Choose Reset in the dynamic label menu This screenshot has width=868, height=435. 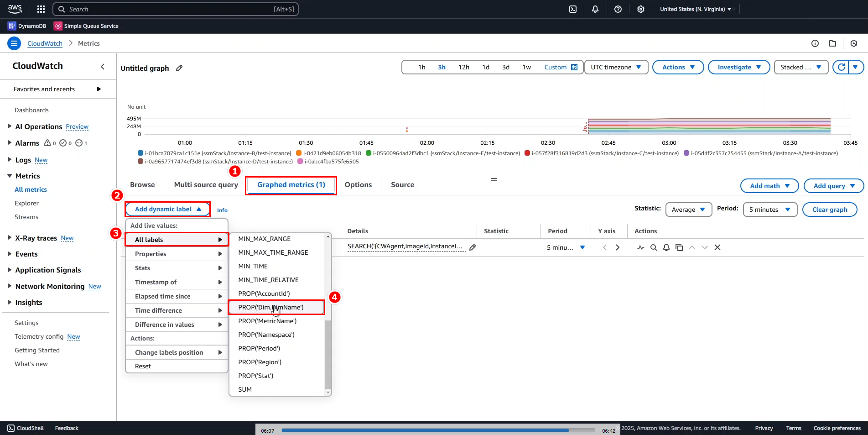click(x=177, y=366)
